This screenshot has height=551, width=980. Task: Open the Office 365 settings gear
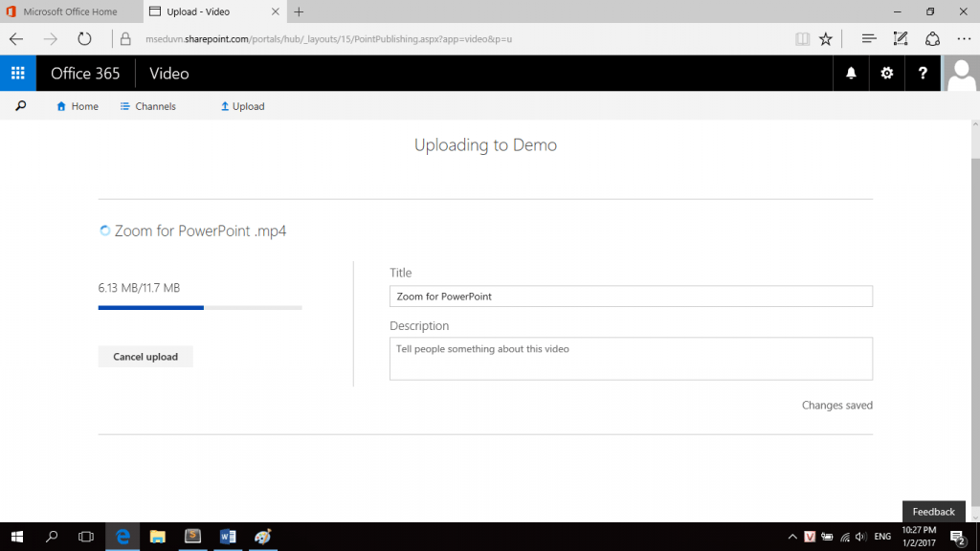[x=886, y=73]
